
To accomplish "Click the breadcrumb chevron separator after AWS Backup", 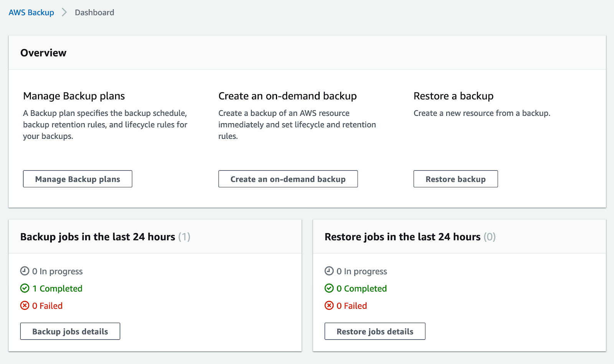I will [x=64, y=13].
